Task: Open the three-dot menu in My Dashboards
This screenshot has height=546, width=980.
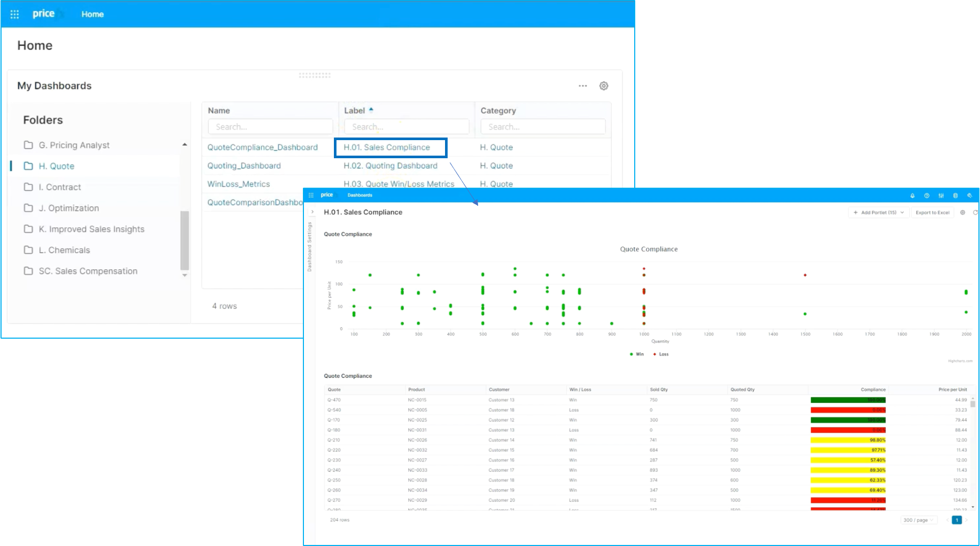Action: (583, 86)
